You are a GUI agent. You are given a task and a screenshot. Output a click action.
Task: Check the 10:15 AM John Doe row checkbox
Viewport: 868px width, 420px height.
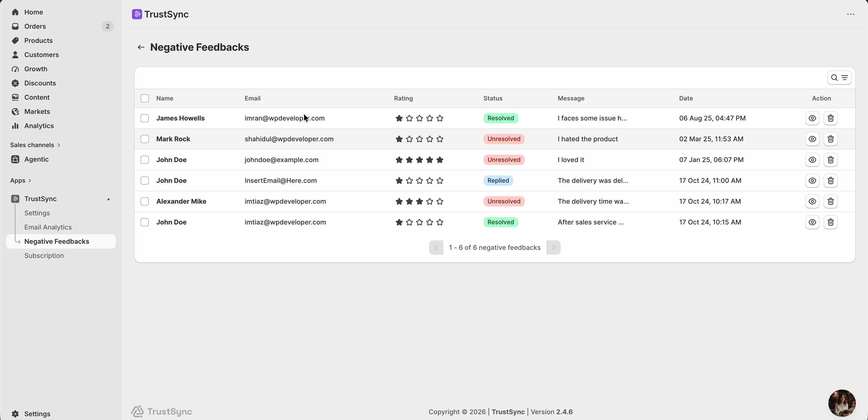click(145, 222)
